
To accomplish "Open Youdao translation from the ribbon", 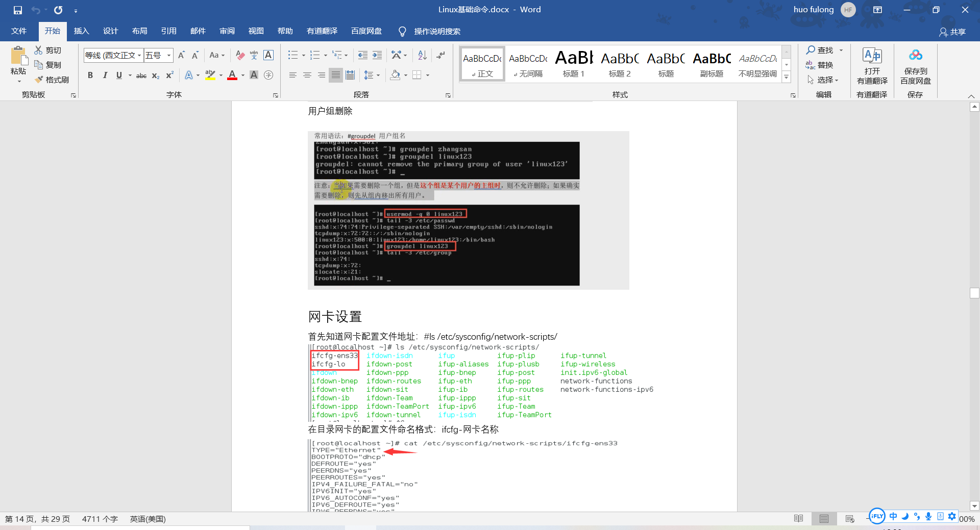I will (872, 66).
